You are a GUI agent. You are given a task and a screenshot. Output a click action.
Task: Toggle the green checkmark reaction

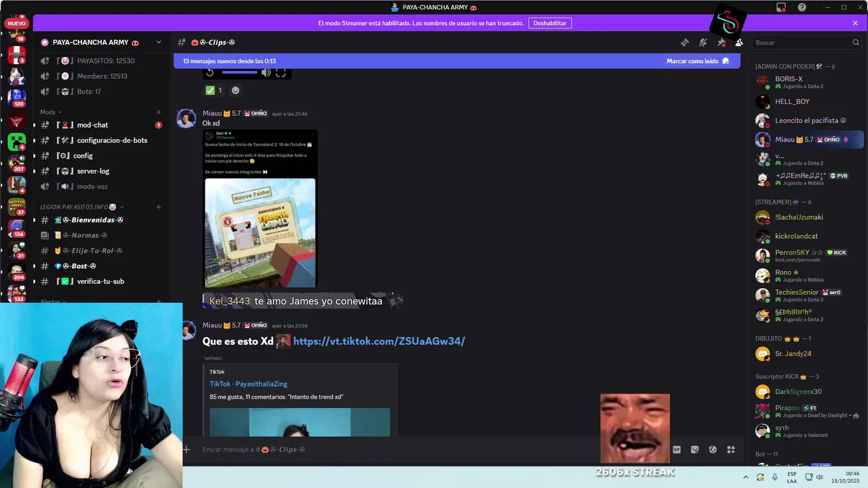tap(214, 90)
